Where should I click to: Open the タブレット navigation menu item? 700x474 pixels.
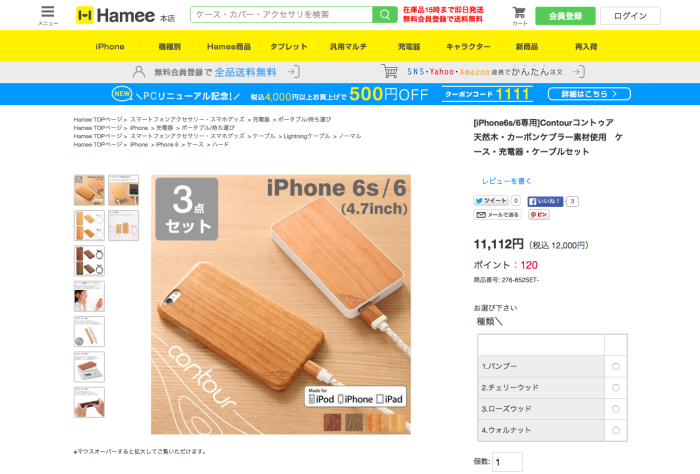[x=288, y=46]
